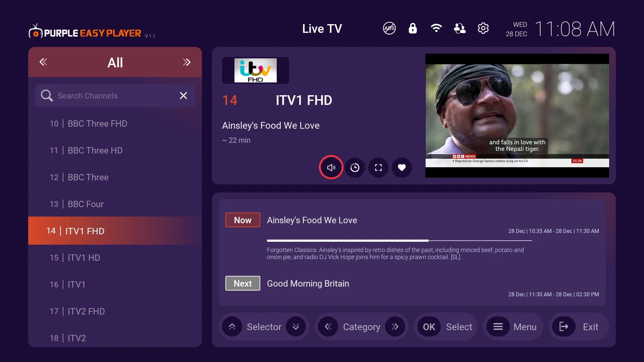
Task: Select highlighted channel 14 ITV1 FHD
Action: pos(115,231)
